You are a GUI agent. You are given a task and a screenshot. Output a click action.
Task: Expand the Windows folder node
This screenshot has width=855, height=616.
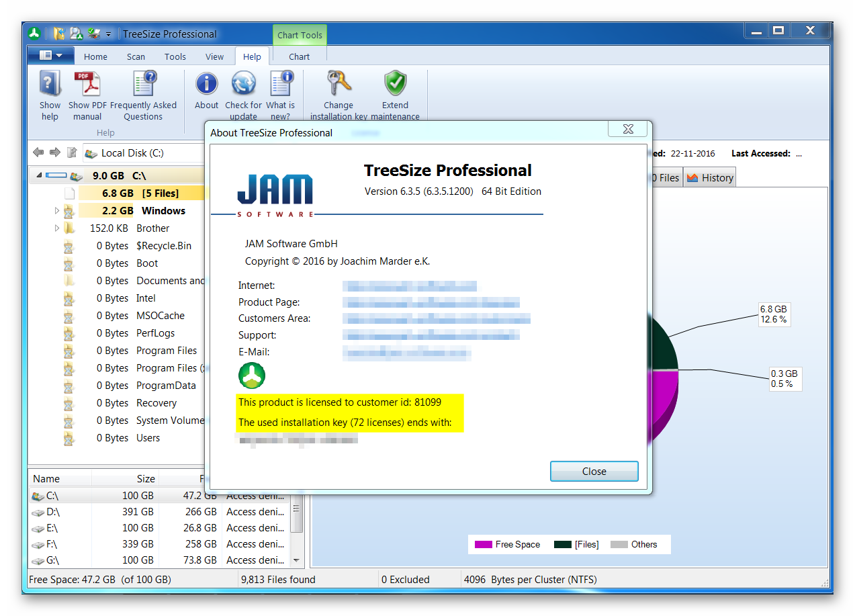click(57, 211)
